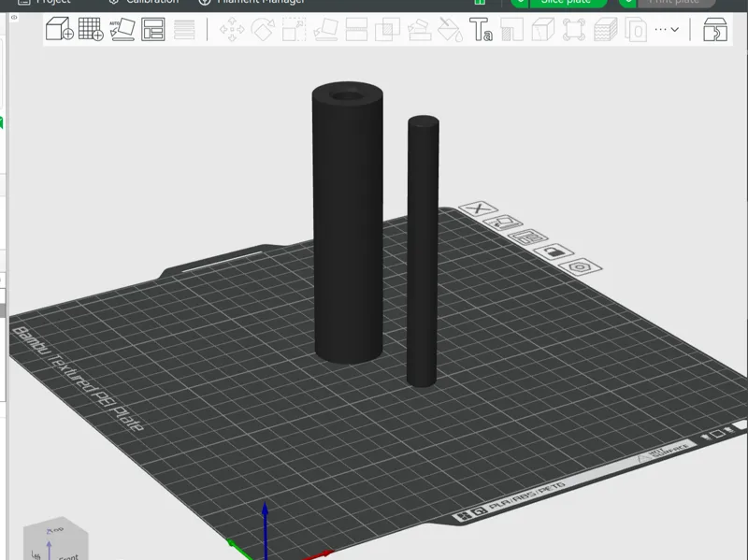
Task: Select the Scale tool
Action: (x=294, y=30)
